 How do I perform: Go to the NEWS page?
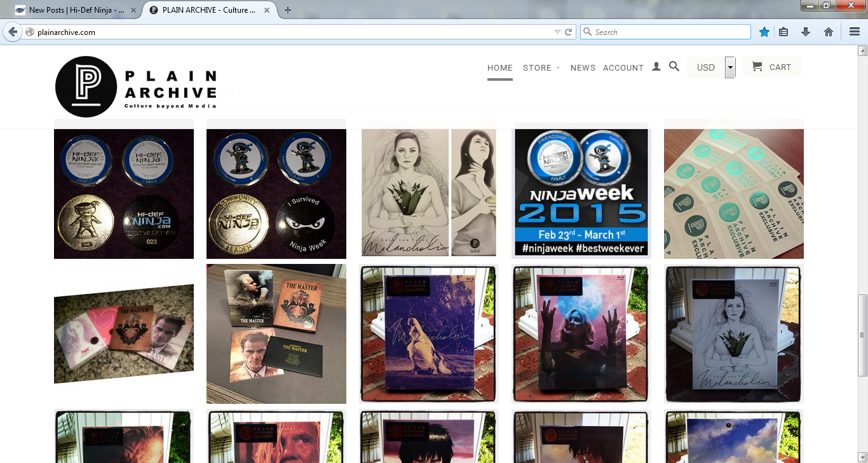tap(583, 67)
